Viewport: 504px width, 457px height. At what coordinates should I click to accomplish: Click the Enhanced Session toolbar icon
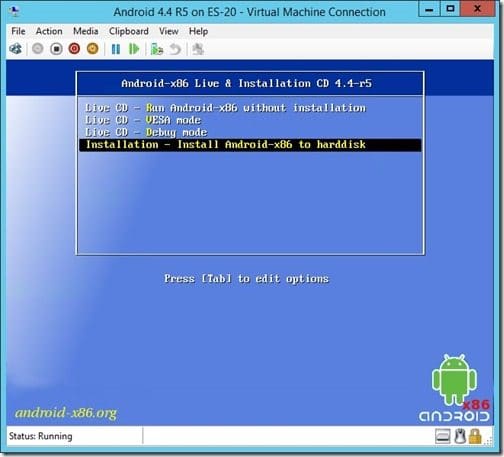pos(198,49)
